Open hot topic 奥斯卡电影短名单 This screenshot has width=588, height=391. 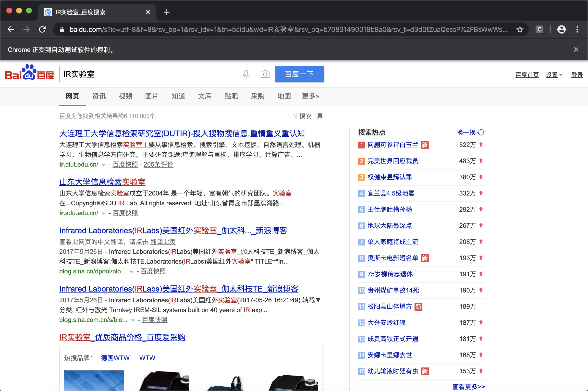point(393,258)
